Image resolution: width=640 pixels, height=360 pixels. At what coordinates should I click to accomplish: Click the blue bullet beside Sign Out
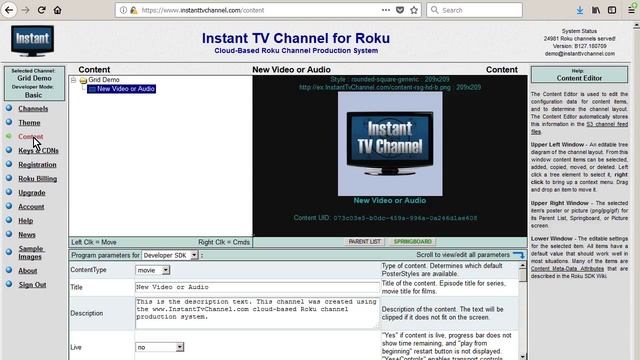click(x=9, y=284)
